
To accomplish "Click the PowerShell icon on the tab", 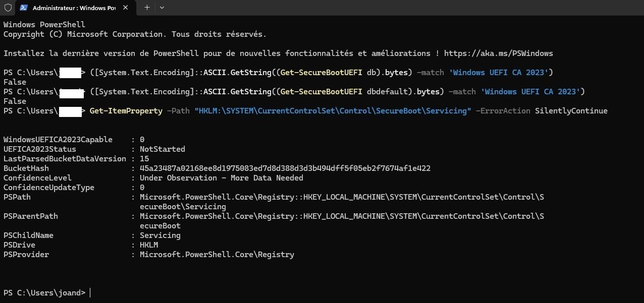I will (23, 8).
